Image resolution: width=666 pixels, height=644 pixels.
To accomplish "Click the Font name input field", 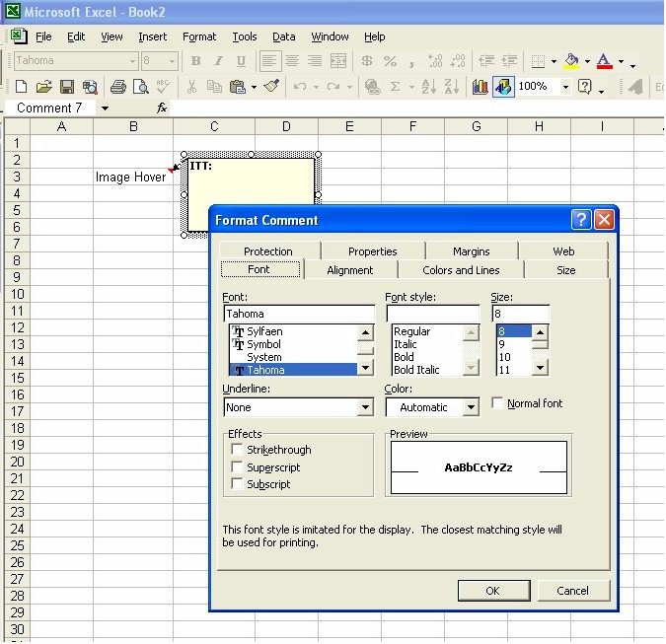I will click(x=299, y=314).
